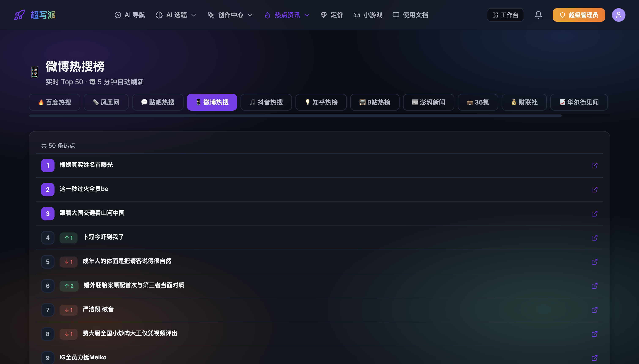
Task: Click the up 2 trend badge on row 6
Action: pyautogui.click(x=69, y=286)
